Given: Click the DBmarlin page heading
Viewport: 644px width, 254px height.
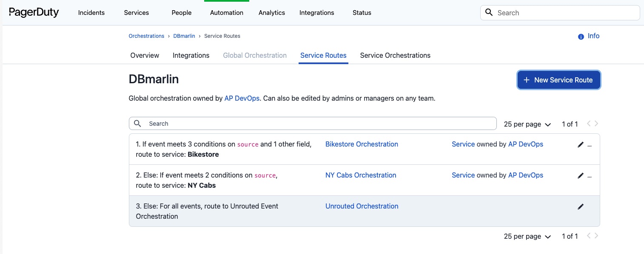Looking at the screenshot, I should click(154, 79).
